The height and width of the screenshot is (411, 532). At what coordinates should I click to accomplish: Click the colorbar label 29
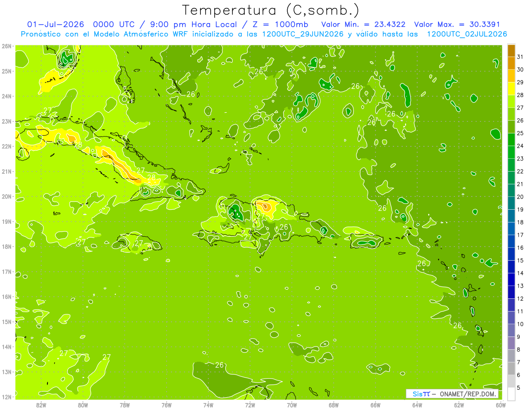coord(520,82)
